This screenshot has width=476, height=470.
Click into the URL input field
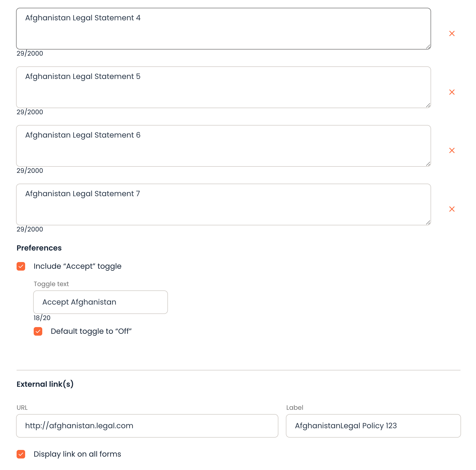tap(147, 426)
